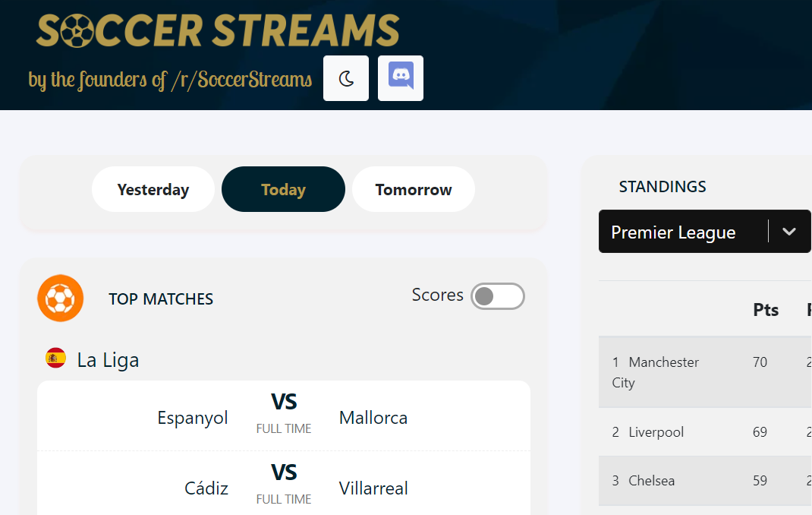This screenshot has width=812, height=515.
Task: Switch to the Yesterday tab
Action: tap(153, 189)
